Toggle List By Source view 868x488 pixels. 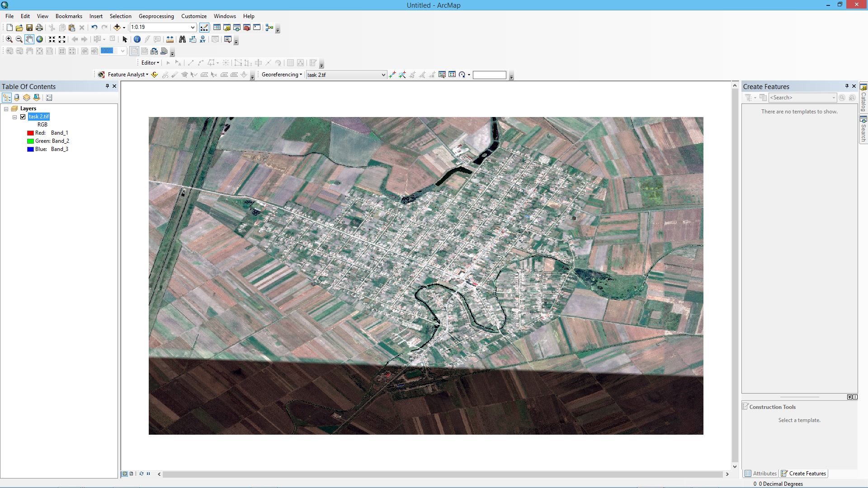[17, 98]
